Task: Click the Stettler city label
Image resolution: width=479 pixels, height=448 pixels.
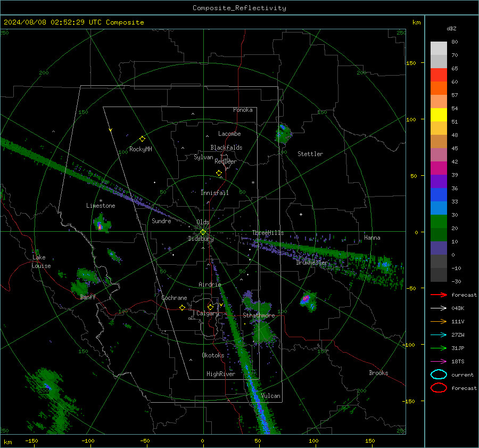Action: (x=310, y=154)
